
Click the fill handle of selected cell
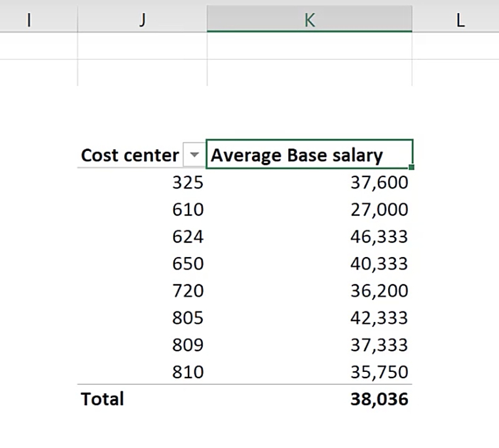coord(412,167)
